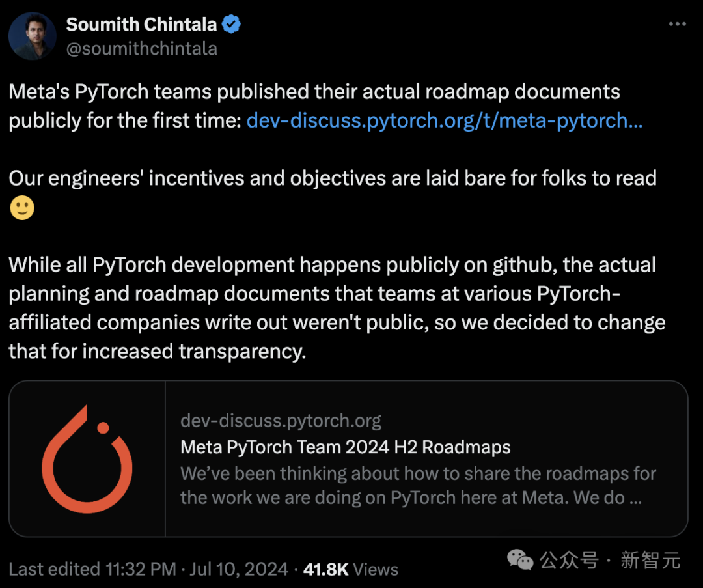
Task: Click the WeChat logo watermark icon
Action: [520, 559]
